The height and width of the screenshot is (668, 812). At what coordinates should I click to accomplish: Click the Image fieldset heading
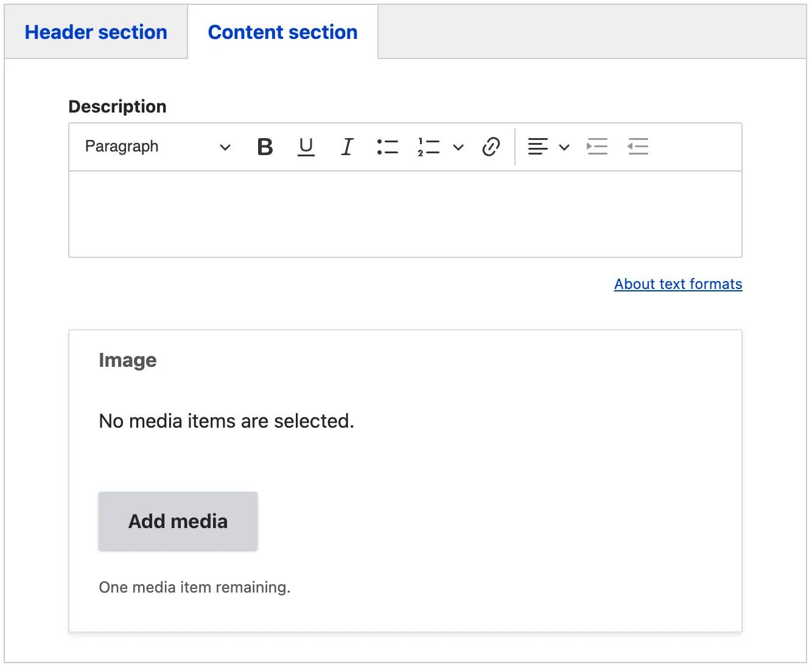click(x=128, y=360)
